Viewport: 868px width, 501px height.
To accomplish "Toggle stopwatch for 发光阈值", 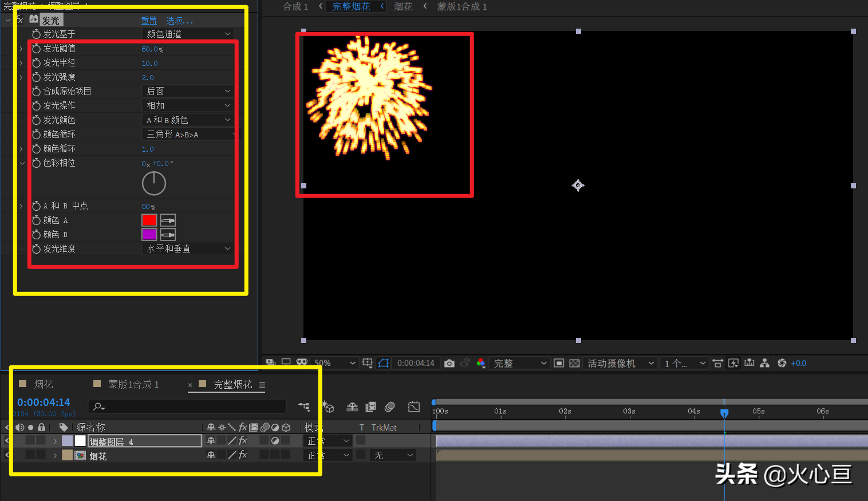I will (x=37, y=49).
